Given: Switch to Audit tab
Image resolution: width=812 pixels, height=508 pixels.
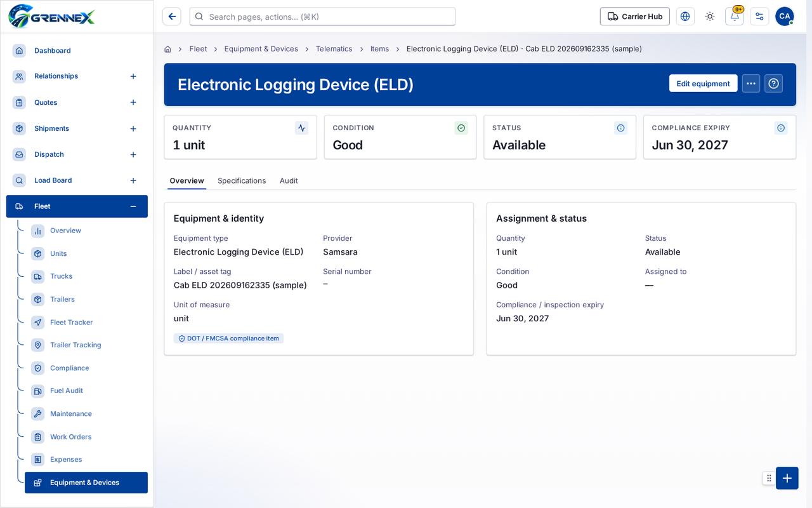Looking at the screenshot, I should click(289, 180).
